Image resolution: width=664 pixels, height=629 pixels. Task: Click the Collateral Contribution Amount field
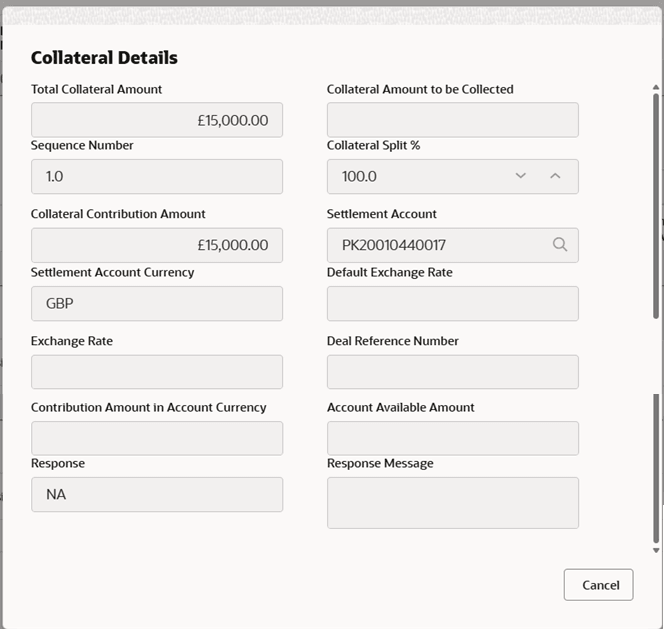[157, 245]
